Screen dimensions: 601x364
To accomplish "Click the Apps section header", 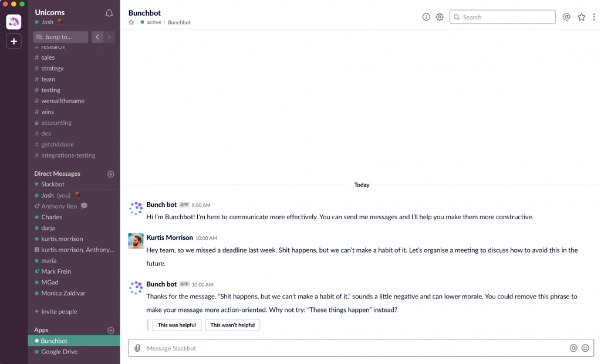I will click(x=42, y=330).
